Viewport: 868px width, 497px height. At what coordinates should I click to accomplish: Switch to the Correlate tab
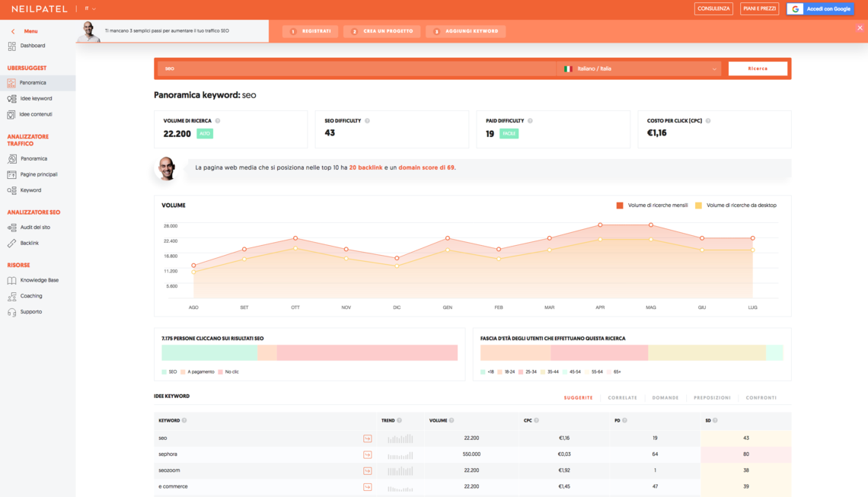(x=622, y=398)
